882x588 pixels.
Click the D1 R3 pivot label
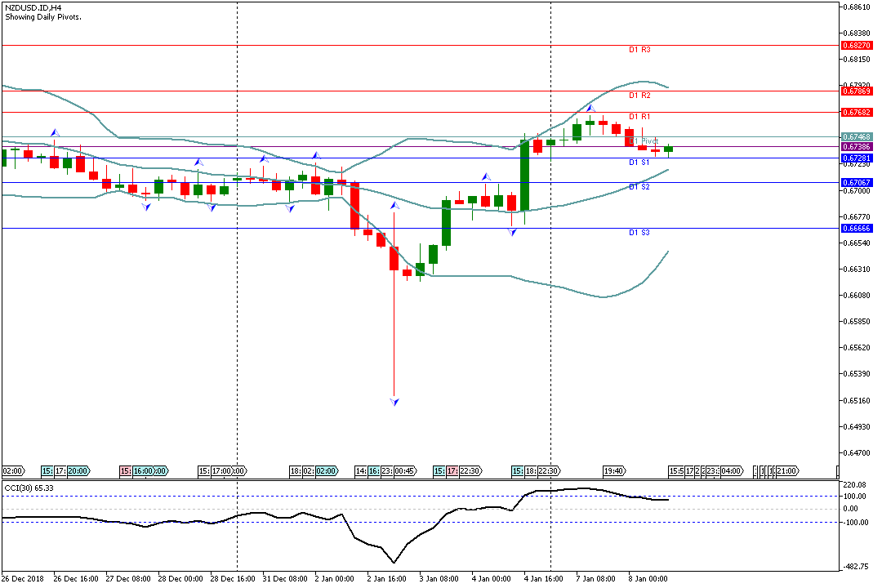[639, 50]
